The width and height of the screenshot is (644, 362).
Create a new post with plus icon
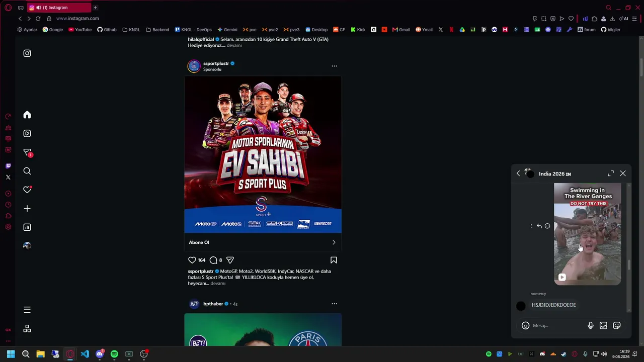[27, 209]
